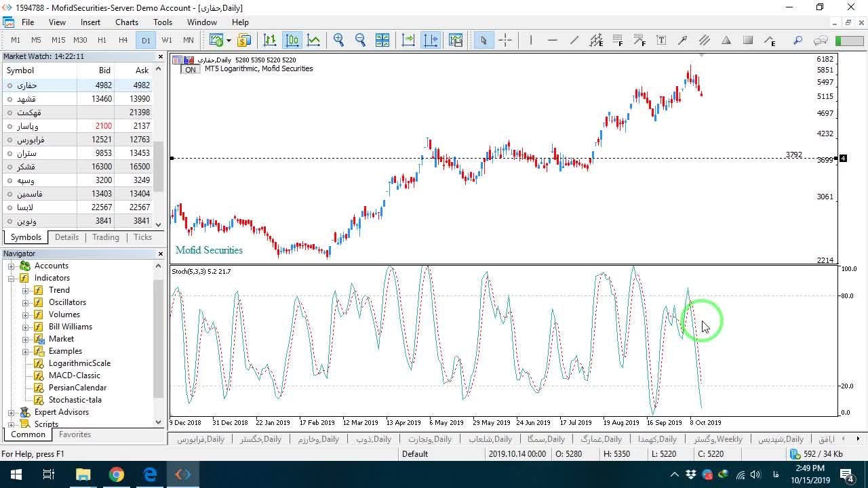Open the Tools menu
This screenshot has height=488, width=868.
pos(163,22)
